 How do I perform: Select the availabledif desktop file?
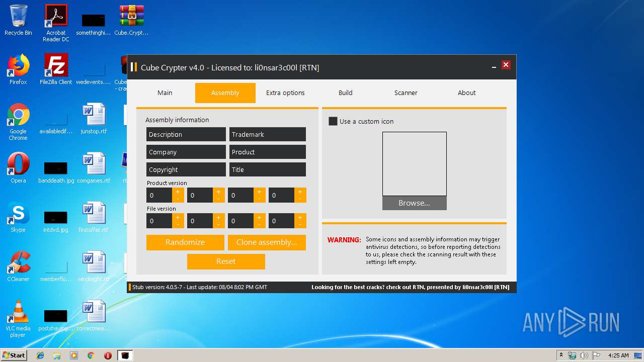click(x=56, y=123)
